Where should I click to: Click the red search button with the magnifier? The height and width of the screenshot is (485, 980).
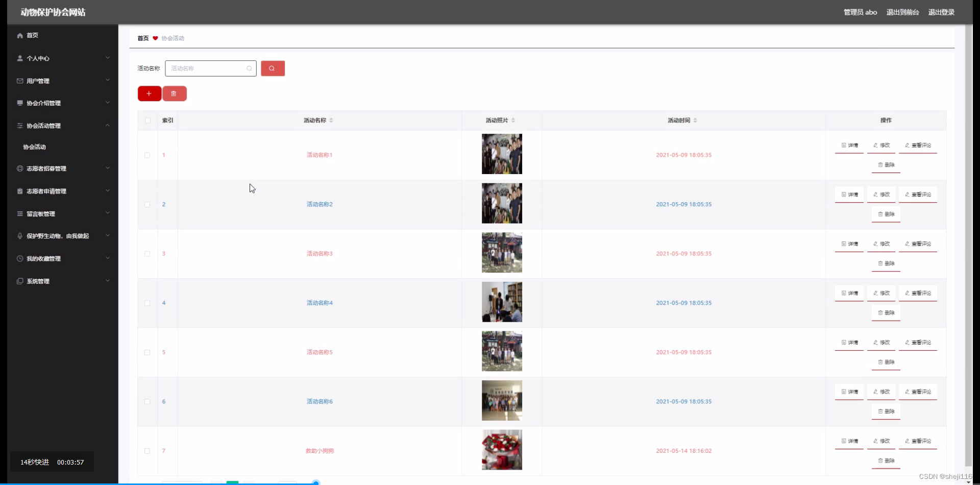(x=273, y=68)
